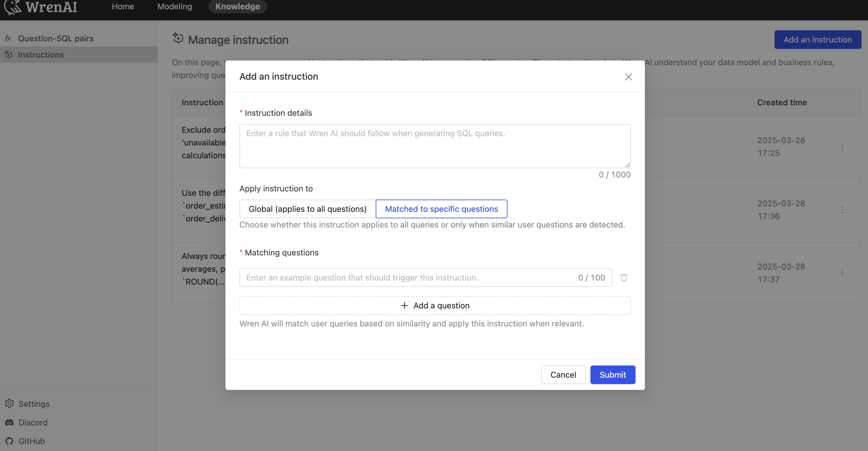The height and width of the screenshot is (451, 868).
Task: Select Instructions in the sidebar
Action: click(79, 54)
